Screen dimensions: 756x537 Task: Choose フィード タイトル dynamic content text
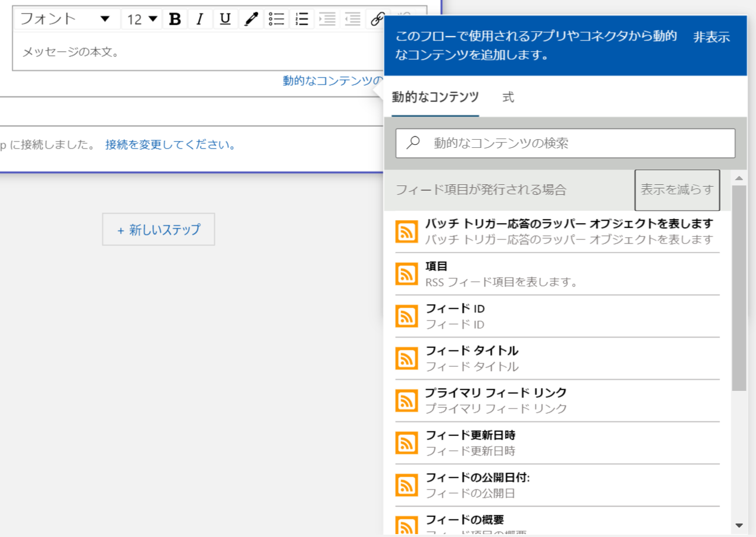tap(472, 350)
